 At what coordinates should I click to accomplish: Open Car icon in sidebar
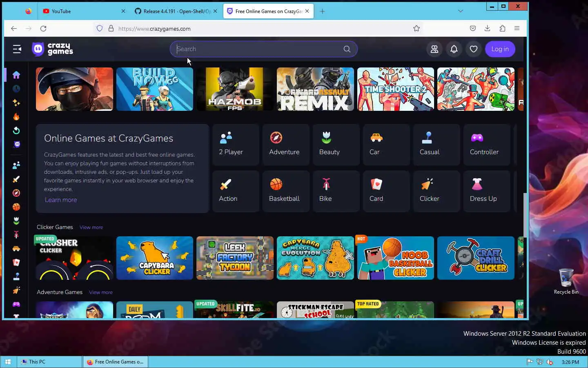pyautogui.click(x=16, y=249)
